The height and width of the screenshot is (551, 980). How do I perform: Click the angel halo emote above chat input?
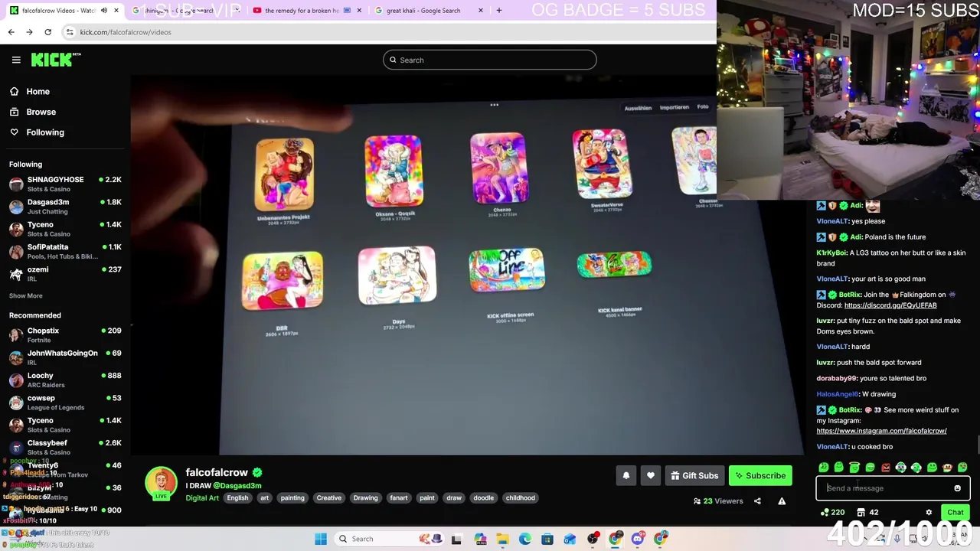(x=854, y=468)
